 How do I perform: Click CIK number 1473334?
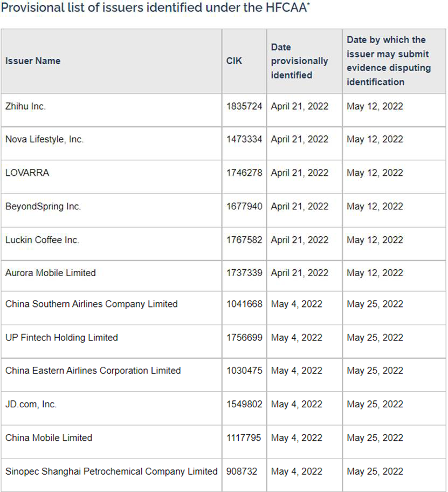pos(244,139)
